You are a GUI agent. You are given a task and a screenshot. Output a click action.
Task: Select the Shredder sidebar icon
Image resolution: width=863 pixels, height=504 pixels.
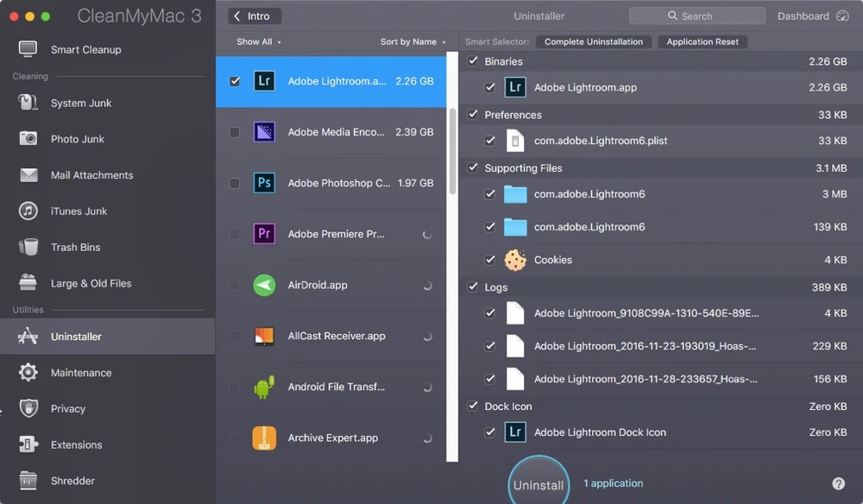click(x=28, y=481)
